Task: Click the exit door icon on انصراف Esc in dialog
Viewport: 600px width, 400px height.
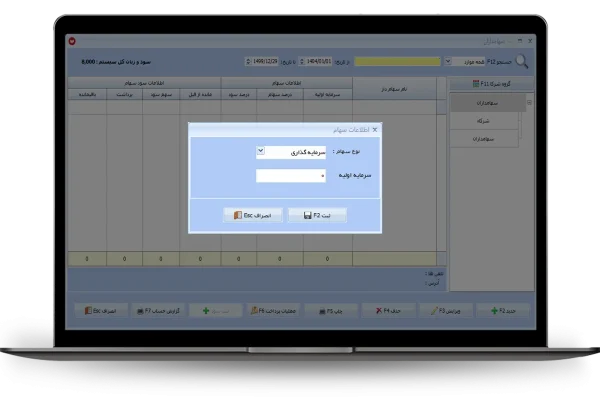Action: coord(236,215)
